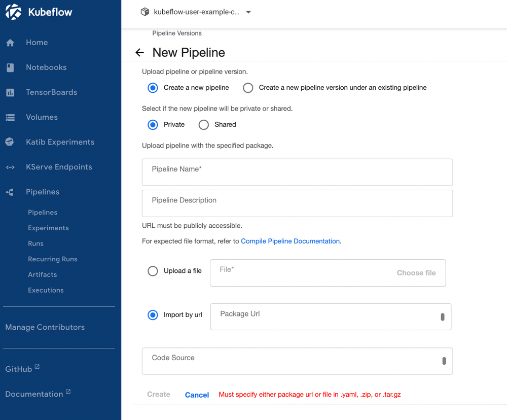Open the namespace dropdown arrow
This screenshot has height=420, width=507.
click(248, 12)
